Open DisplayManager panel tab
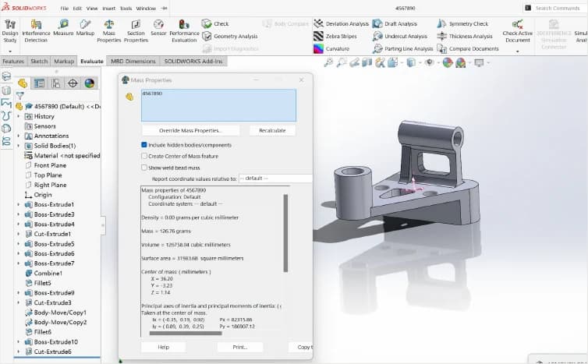 89,83
